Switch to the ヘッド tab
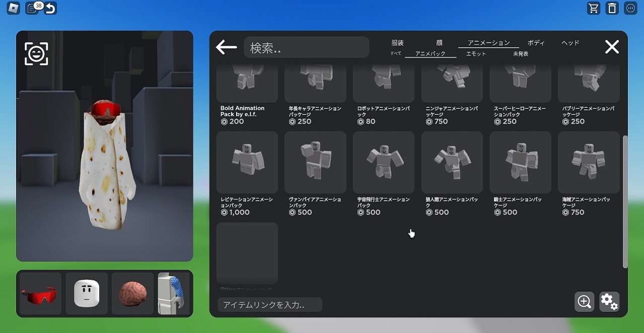This screenshot has width=644, height=333. pos(570,43)
